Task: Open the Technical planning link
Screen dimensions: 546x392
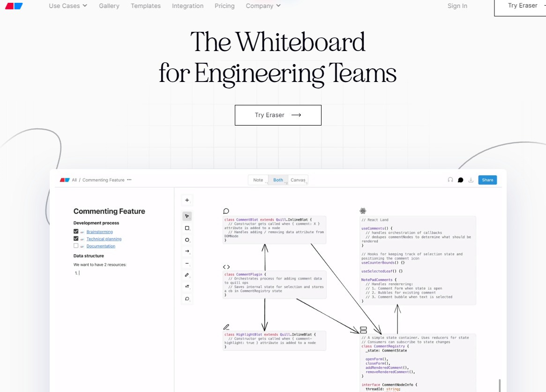Action: tap(104, 239)
